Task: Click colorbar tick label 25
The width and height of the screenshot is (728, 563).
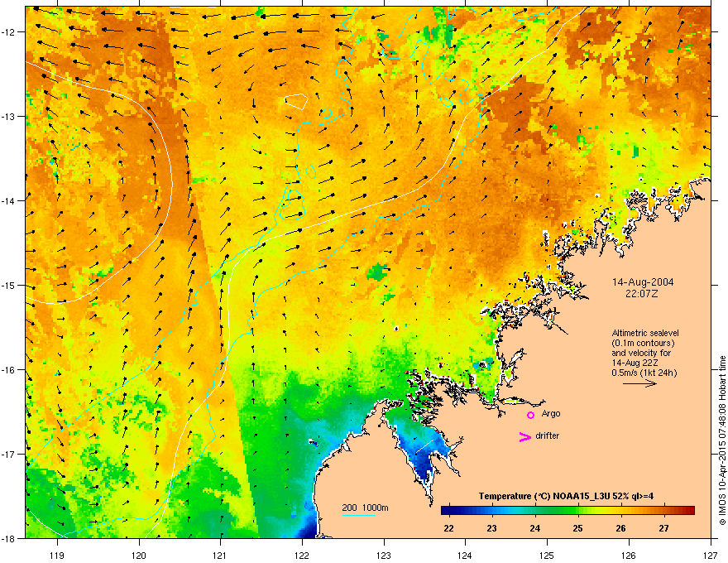Action: click(x=577, y=528)
